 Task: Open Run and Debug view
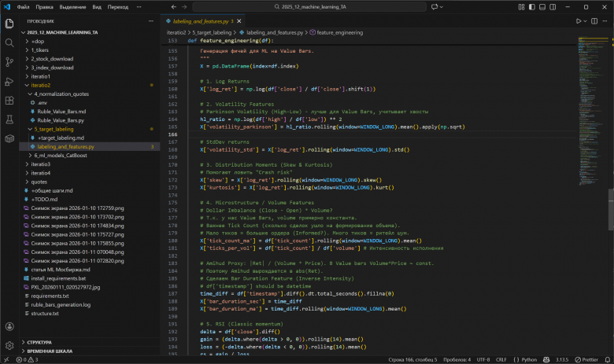[x=9, y=81]
